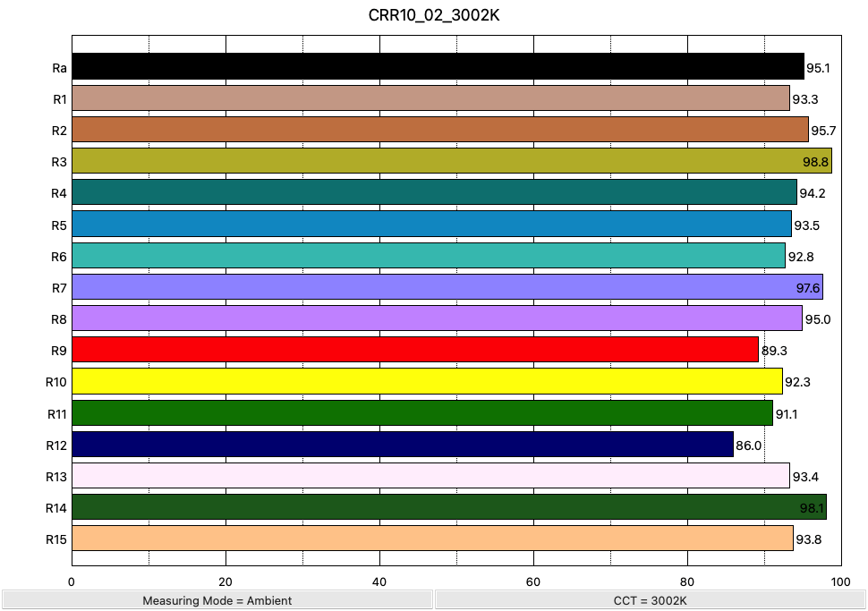Click the brown R2 bar
The width and height of the screenshot is (868, 611).
point(440,130)
